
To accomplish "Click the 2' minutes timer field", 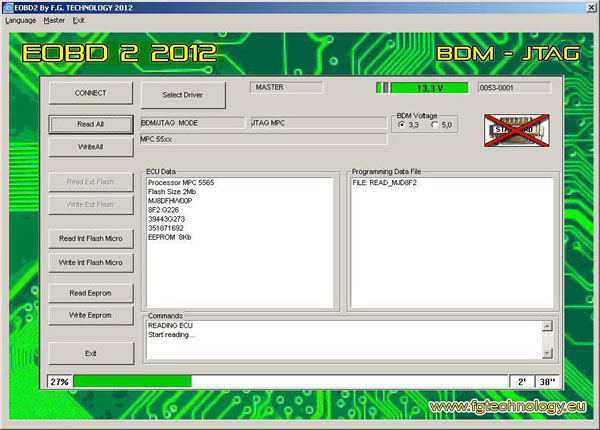I will click(522, 381).
